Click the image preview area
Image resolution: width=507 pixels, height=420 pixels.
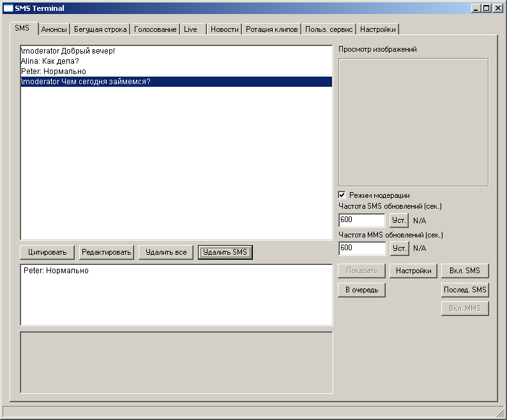[414, 123]
